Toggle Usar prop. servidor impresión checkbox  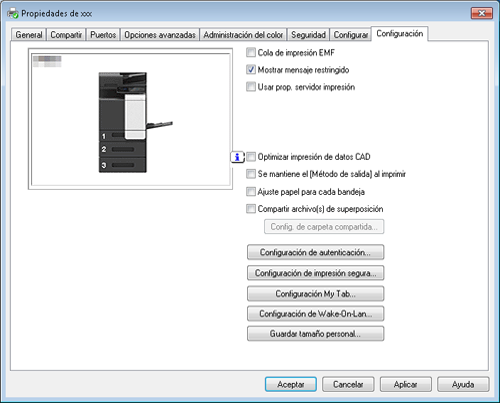click(251, 87)
